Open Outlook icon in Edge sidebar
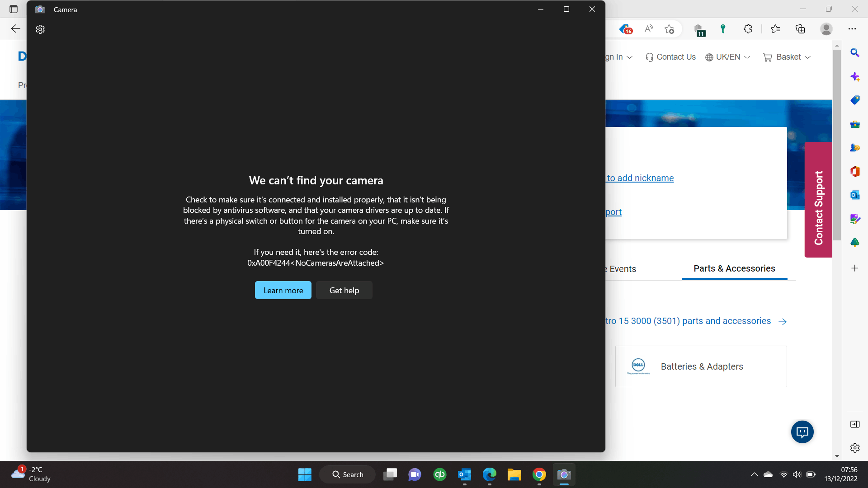This screenshot has width=868, height=488. 854,195
